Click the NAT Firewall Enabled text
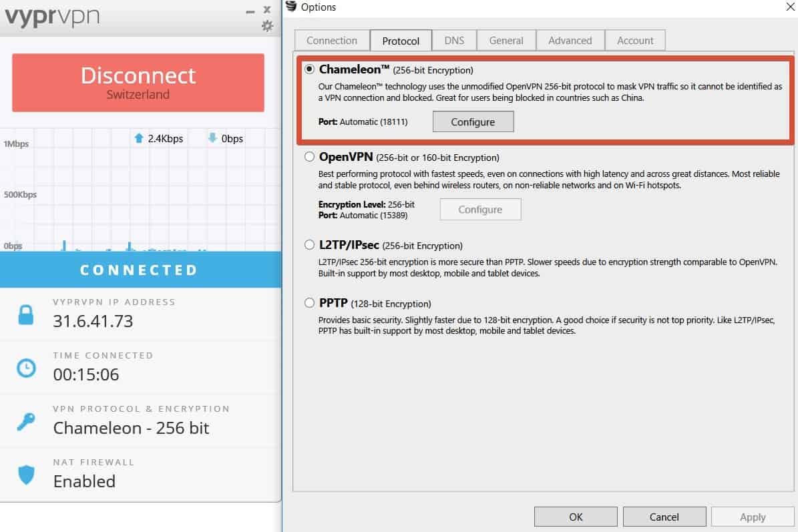The width and height of the screenshot is (798, 532). coord(84,481)
